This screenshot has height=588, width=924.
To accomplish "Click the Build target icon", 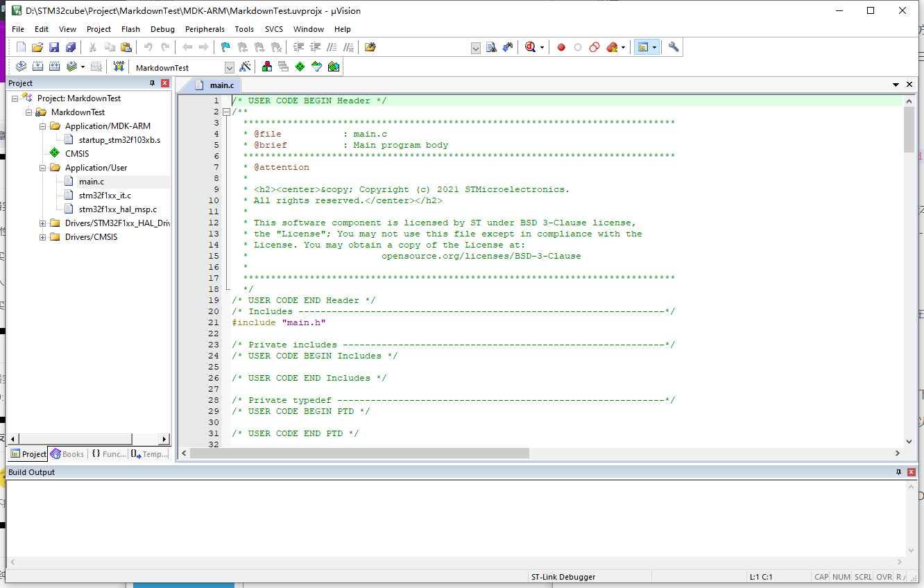I will [x=37, y=67].
